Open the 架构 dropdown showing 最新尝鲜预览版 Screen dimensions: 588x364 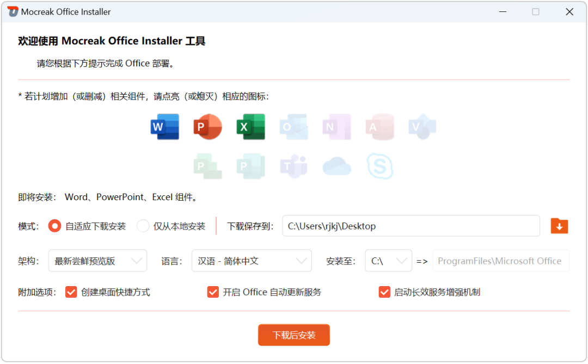97,261
